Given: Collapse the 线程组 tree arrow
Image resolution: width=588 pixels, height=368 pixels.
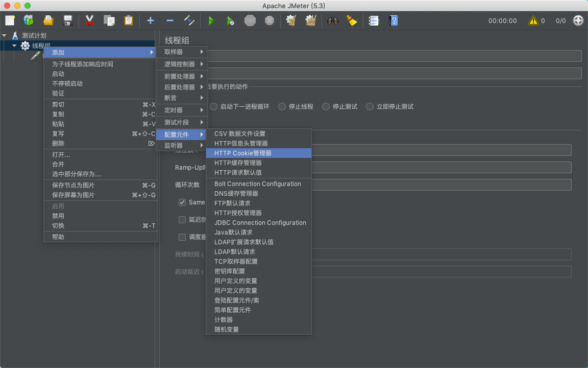Looking at the screenshot, I should [x=14, y=45].
